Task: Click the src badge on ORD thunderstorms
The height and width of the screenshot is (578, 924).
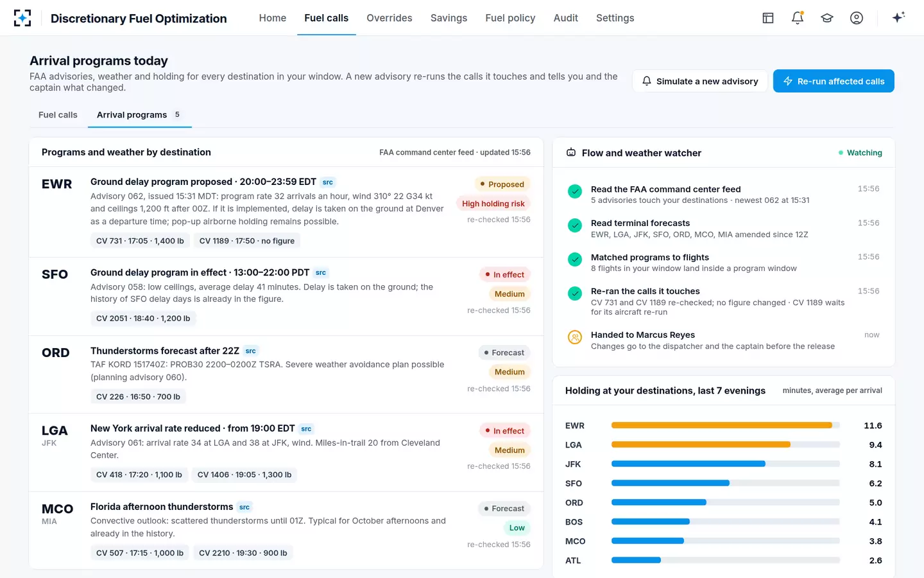Action: tap(251, 351)
